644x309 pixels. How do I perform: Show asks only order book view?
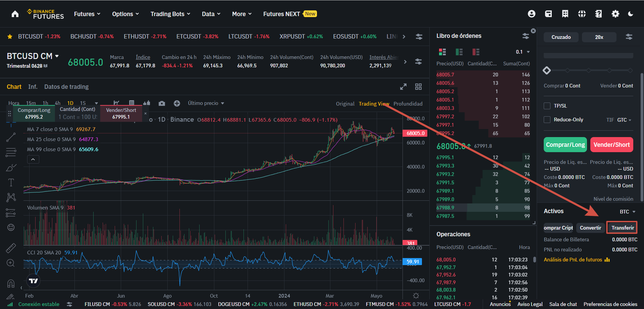[476, 52]
